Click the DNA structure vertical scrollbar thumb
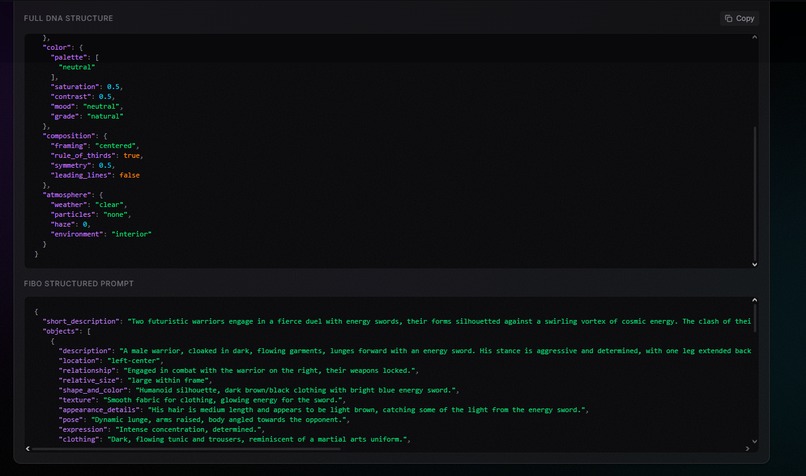Image resolution: width=806 pixels, height=476 pixels. (755, 193)
